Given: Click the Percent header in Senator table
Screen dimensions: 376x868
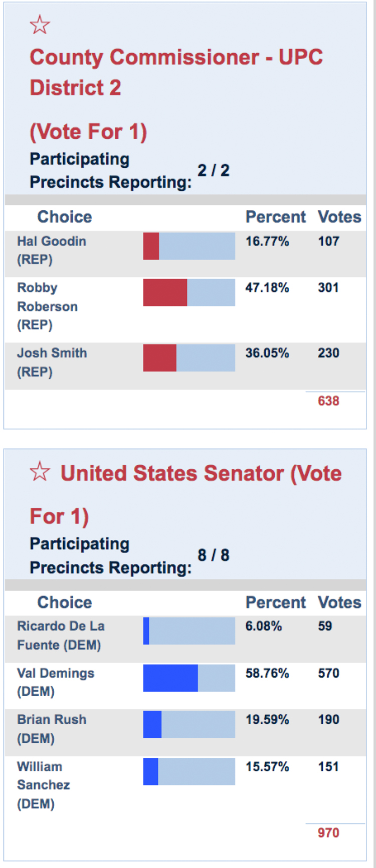Looking at the screenshot, I should point(275,602).
